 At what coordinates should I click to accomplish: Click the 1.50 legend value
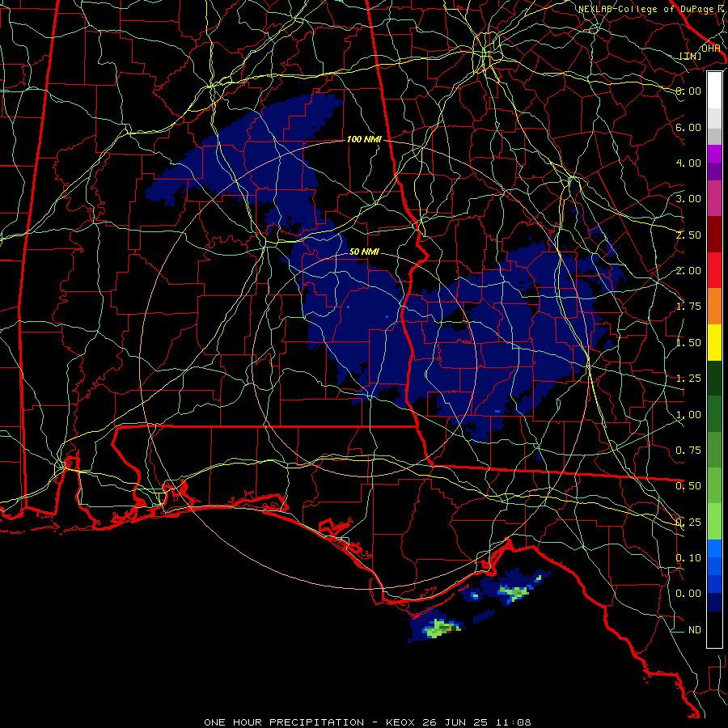pos(688,343)
